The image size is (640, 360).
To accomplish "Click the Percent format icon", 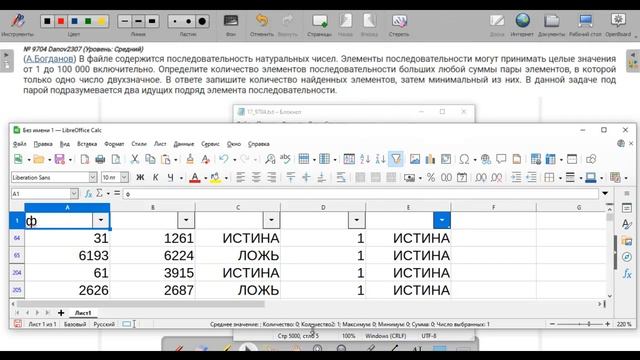I will (431, 178).
